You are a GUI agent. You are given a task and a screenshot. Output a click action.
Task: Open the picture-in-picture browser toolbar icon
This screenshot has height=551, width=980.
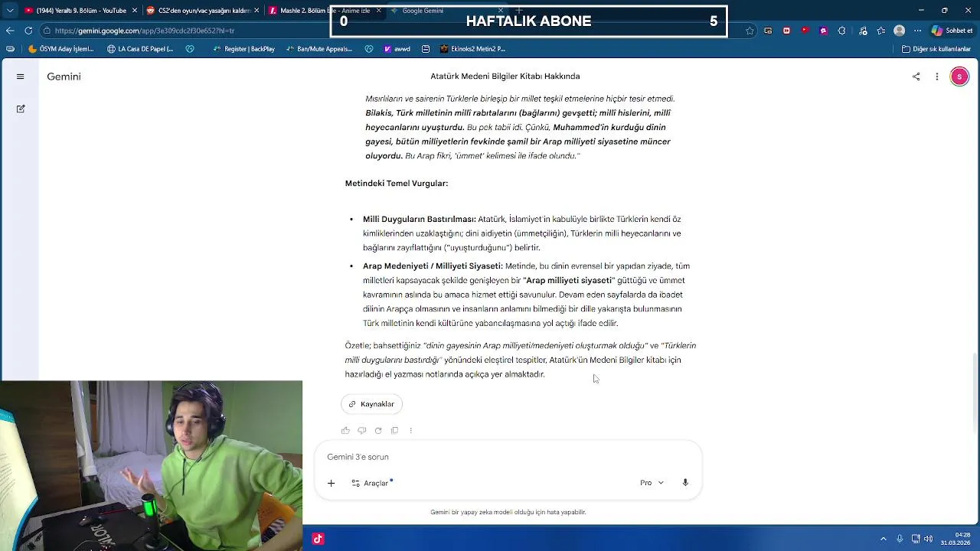coord(768,31)
